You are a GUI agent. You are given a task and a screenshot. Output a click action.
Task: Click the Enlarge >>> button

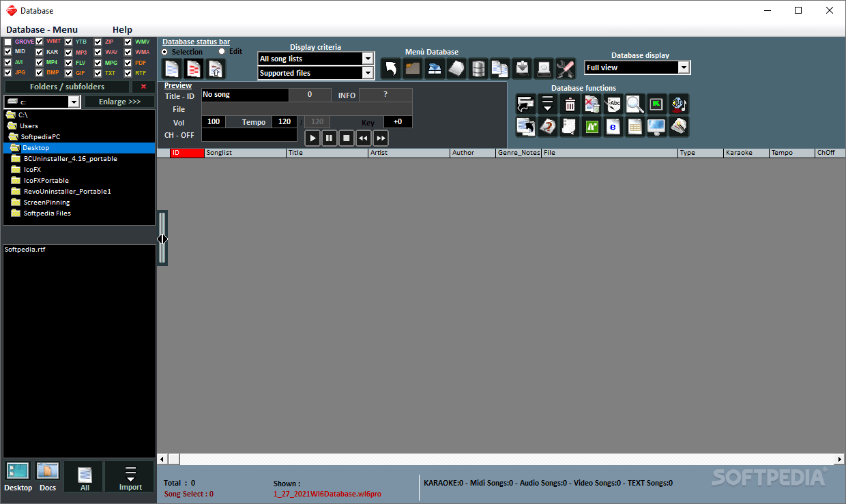[x=119, y=101]
